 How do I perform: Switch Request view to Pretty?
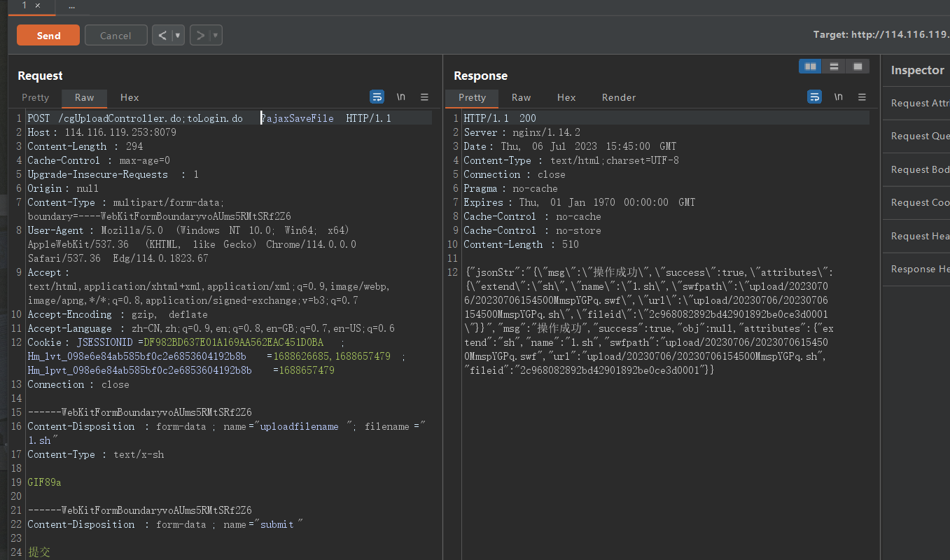coord(35,97)
